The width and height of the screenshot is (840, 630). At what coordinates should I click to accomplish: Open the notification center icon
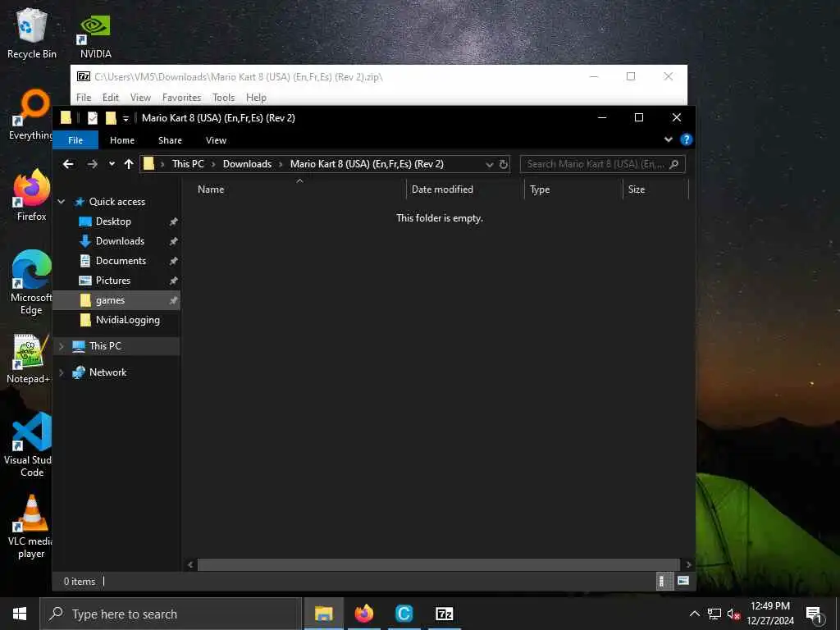click(815, 614)
